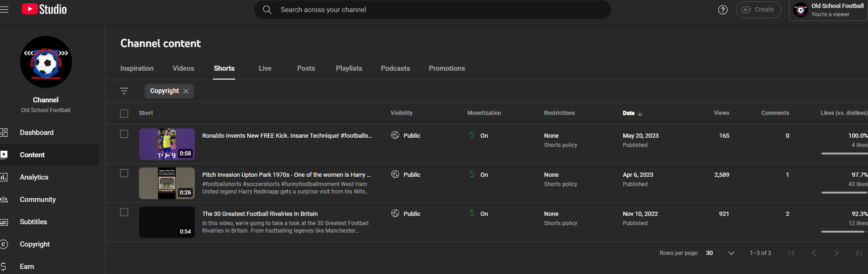The image size is (868, 274).
Task: Click the Dashboard sidebar icon
Action: (4, 133)
